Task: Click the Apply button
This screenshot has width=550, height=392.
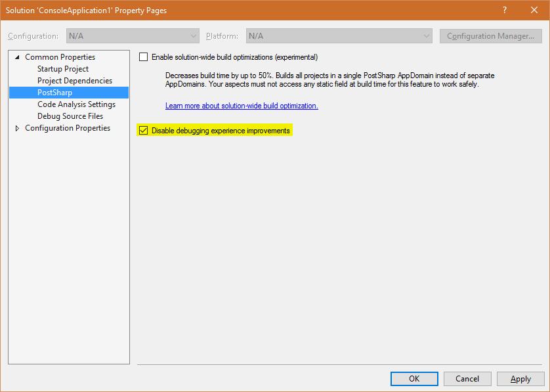Action: [520, 379]
